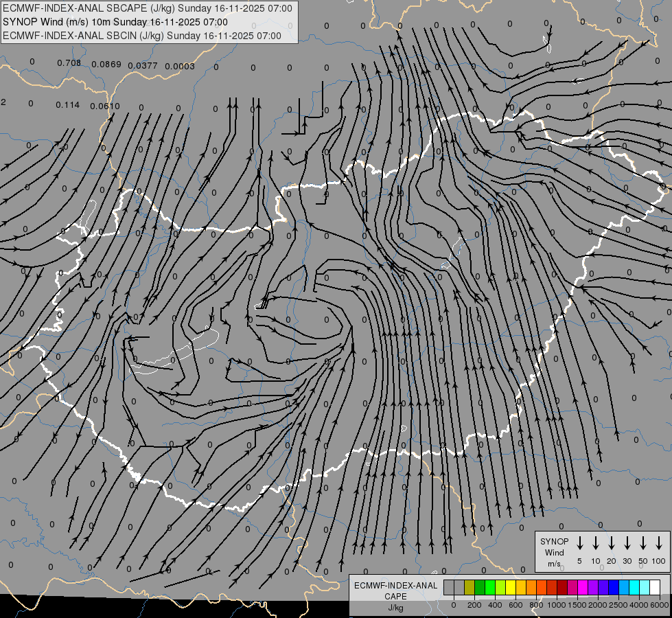
Task: Click the wind arrow above the 100 label
Action: [659, 543]
